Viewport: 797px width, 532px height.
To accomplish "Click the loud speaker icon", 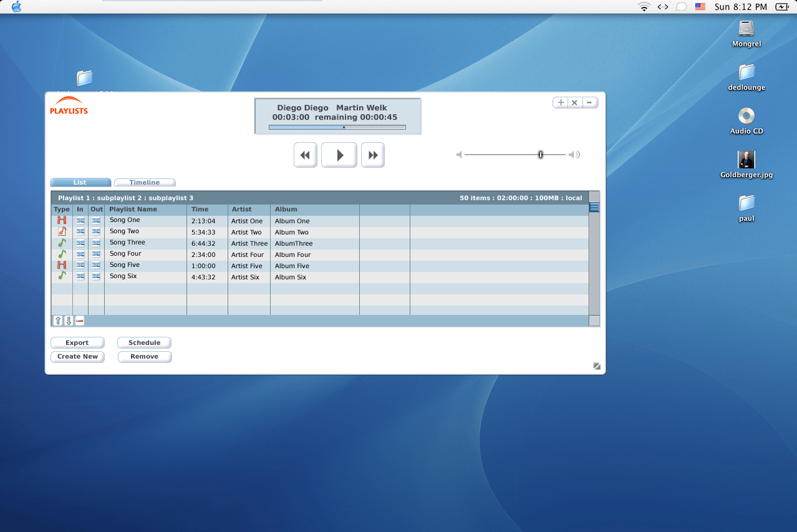I will (x=574, y=155).
